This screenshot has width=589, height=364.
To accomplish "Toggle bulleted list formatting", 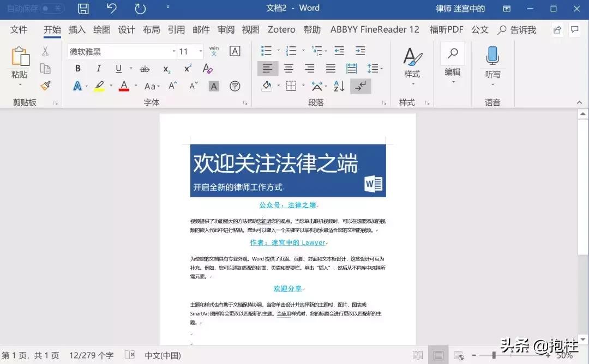I will point(266,51).
